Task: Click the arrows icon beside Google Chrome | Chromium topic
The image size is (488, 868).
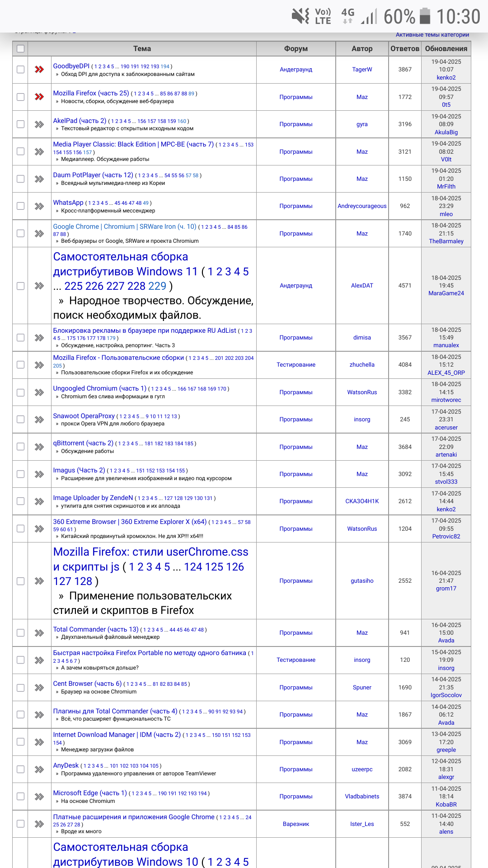Action: 39,234
